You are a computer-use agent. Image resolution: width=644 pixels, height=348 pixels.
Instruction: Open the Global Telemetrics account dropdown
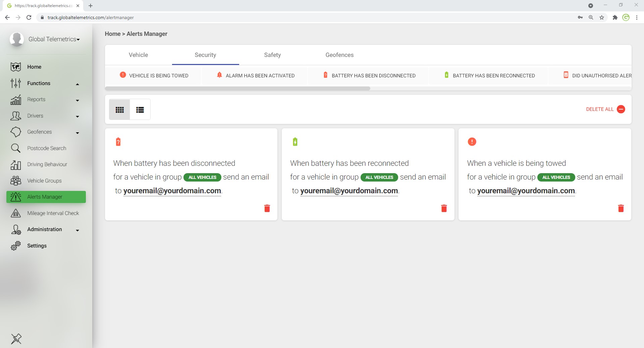[x=54, y=39]
